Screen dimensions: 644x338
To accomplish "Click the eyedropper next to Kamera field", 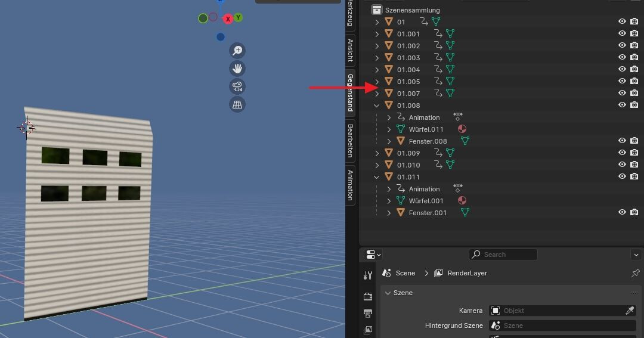I will (629, 311).
